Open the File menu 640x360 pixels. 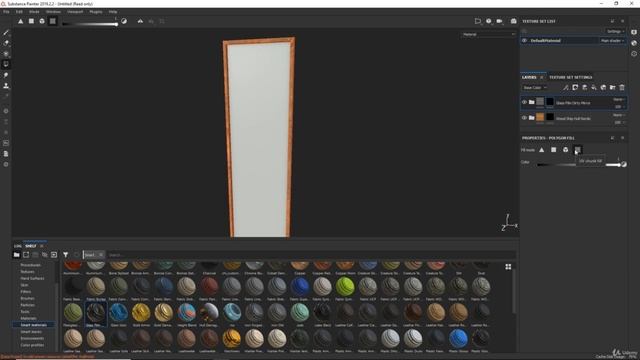click(x=6, y=12)
